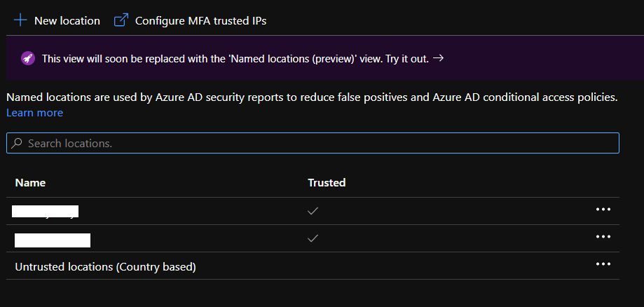Open Untrusted locations (Country based) entry
The width and height of the screenshot is (644, 307).
coord(105,267)
